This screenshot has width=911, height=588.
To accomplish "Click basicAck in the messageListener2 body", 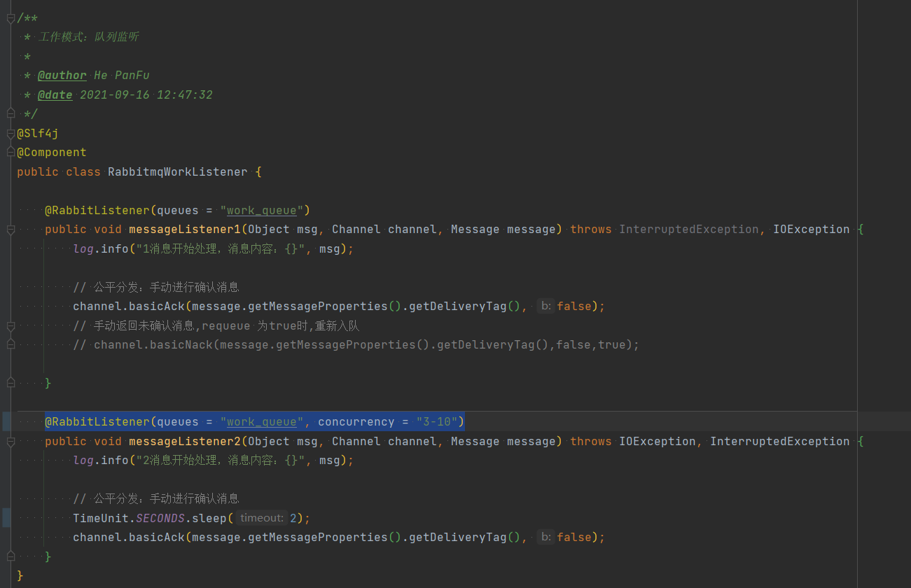I will [157, 537].
